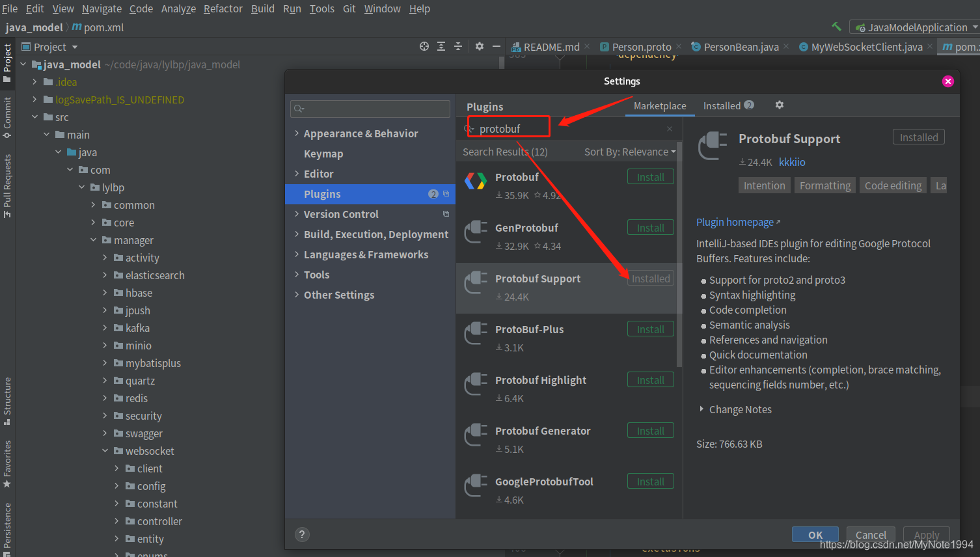Click the help question mark button
Viewport: 980px width, 557px height.
[302, 534]
